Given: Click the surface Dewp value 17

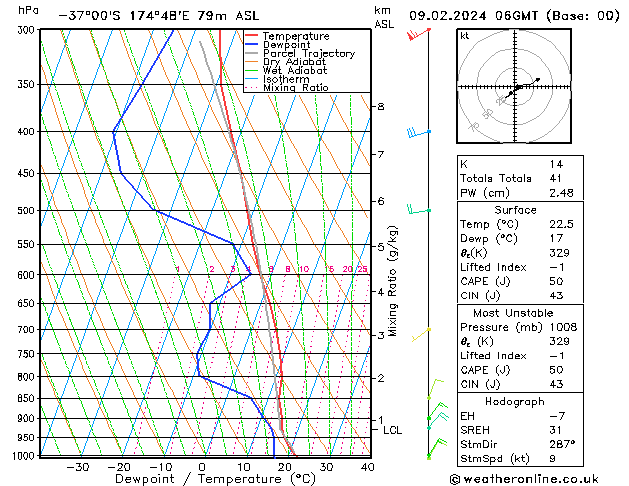Looking at the screenshot, I should pyautogui.click(x=556, y=238).
